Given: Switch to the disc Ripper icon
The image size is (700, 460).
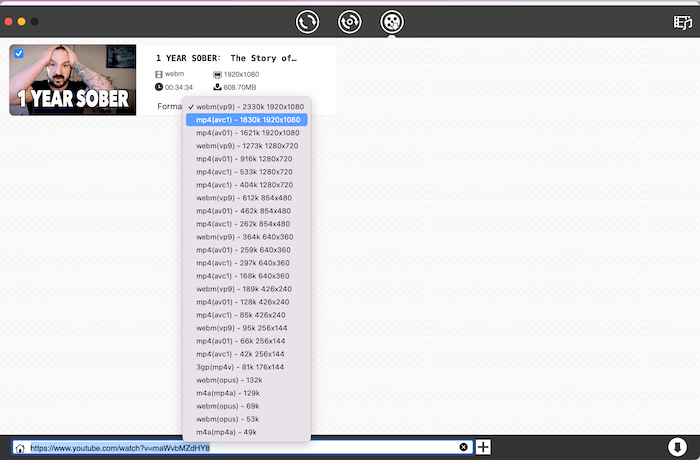Looking at the screenshot, I should (x=349, y=21).
